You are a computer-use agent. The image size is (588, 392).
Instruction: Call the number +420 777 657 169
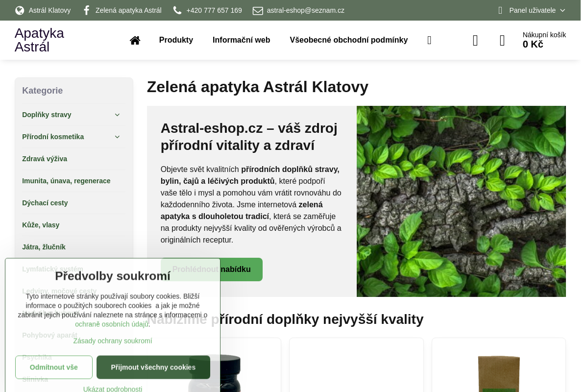click(214, 10)
